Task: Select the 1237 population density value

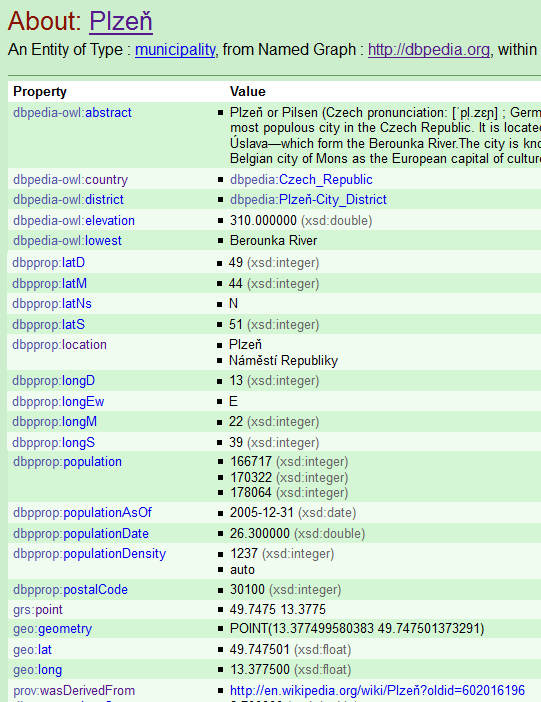Action: pos(244,554)
